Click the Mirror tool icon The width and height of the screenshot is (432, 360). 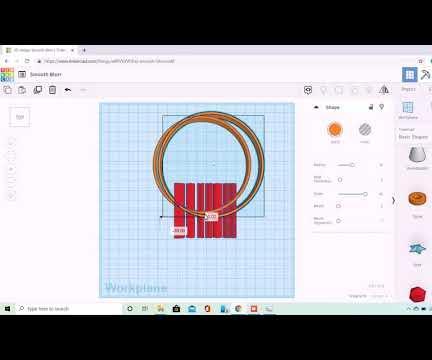click(384, 90)
